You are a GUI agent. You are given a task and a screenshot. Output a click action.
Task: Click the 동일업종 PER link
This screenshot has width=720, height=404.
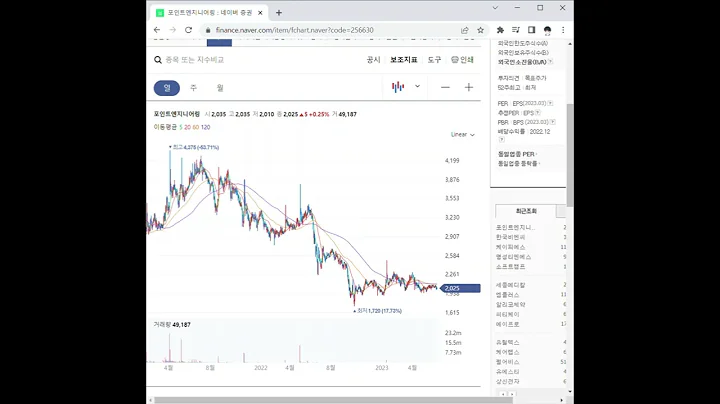(516, 154)
